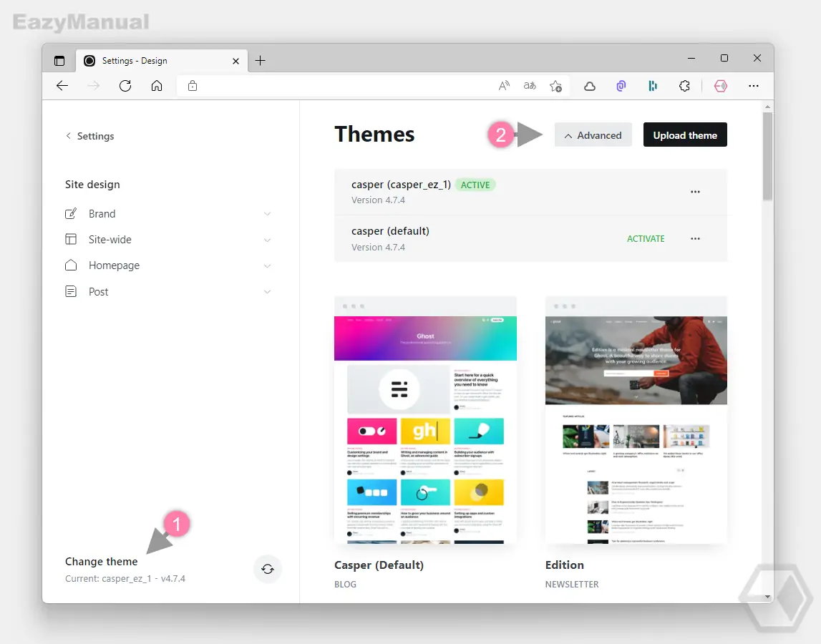Click the refresh preview circular icon
This screenshot has height=644, width=821.
(x=268, y=569)
